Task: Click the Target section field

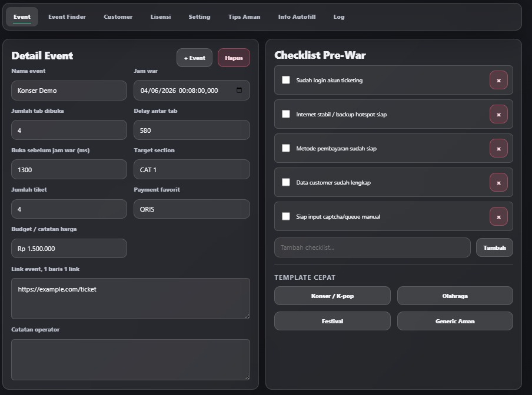Action: click(192, 169)
